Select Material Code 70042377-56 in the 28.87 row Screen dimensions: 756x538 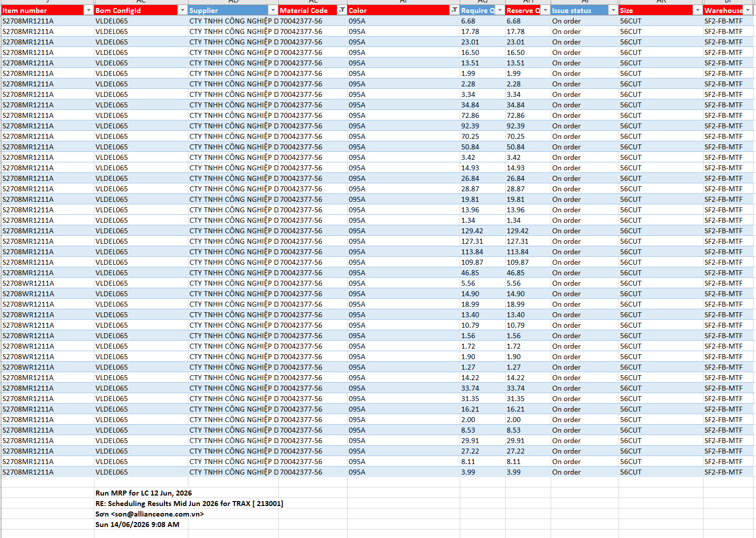pos(313,189)
